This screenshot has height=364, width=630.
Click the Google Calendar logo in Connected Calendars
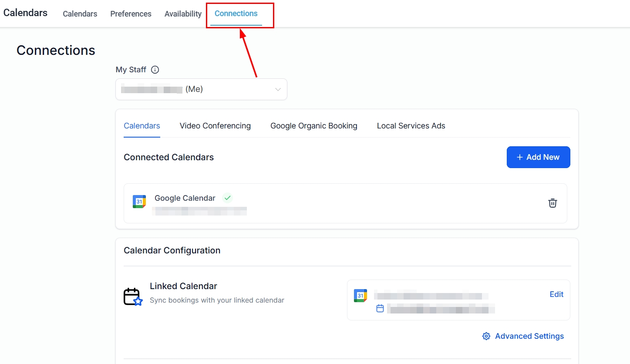point(139,202)
